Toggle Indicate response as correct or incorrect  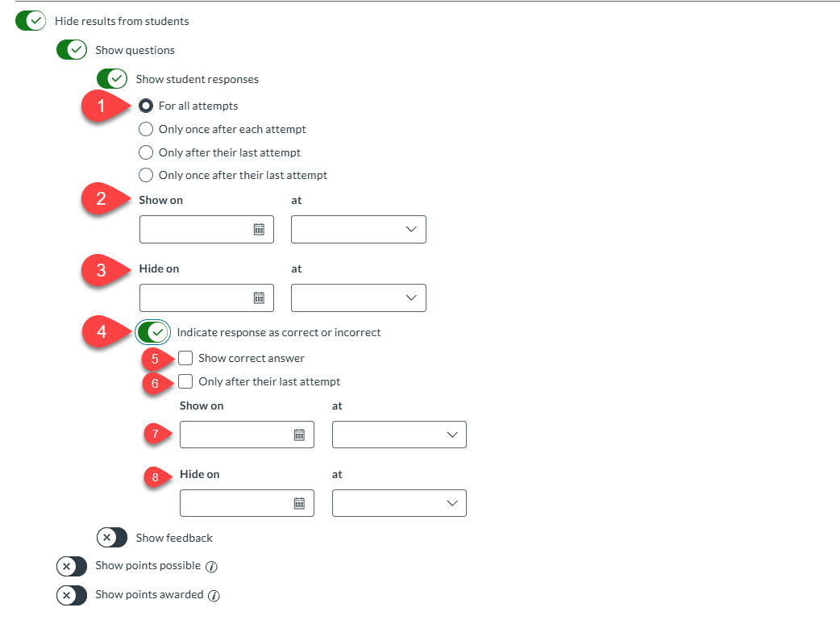[x=152, y=332]
